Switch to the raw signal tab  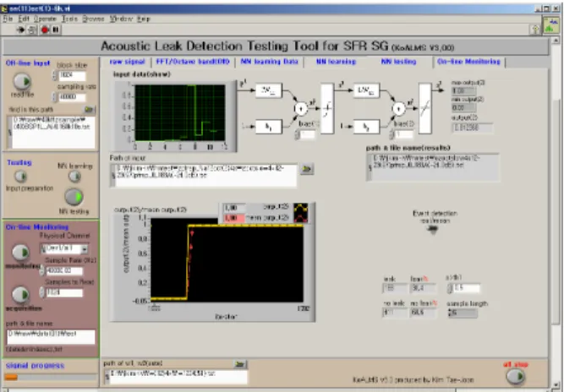pyautogui.click(x=128, y=62)
